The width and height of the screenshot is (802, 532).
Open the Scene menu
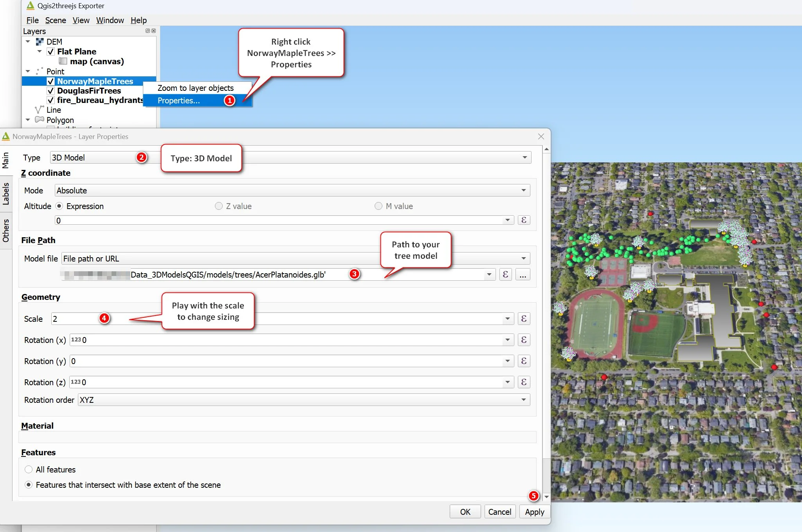[56, 20]
